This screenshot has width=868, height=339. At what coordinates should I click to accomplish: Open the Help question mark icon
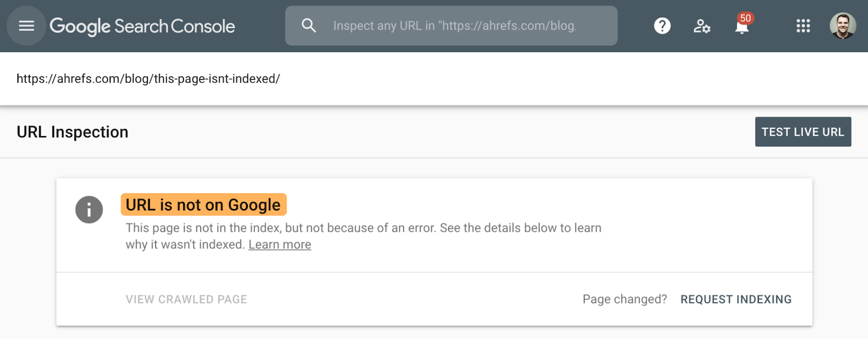pos(662,25)
